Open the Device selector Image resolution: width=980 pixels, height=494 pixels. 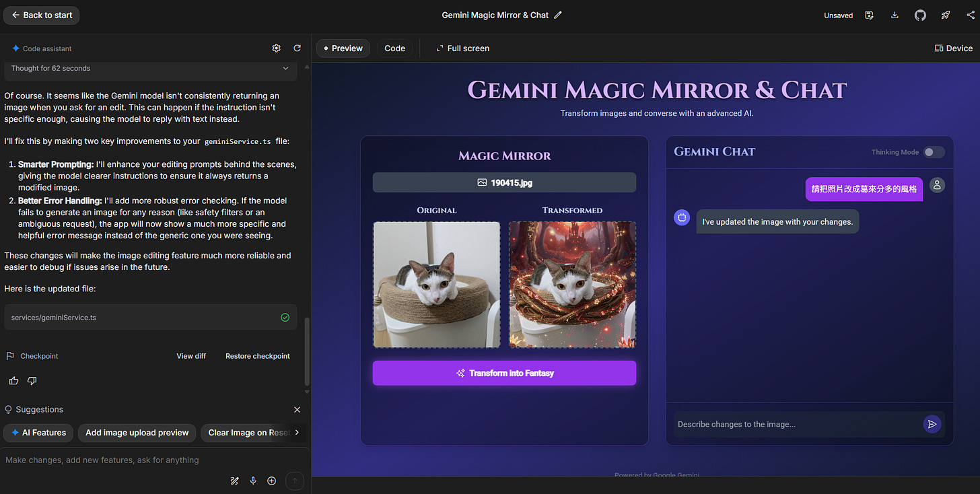coord(954,48)
